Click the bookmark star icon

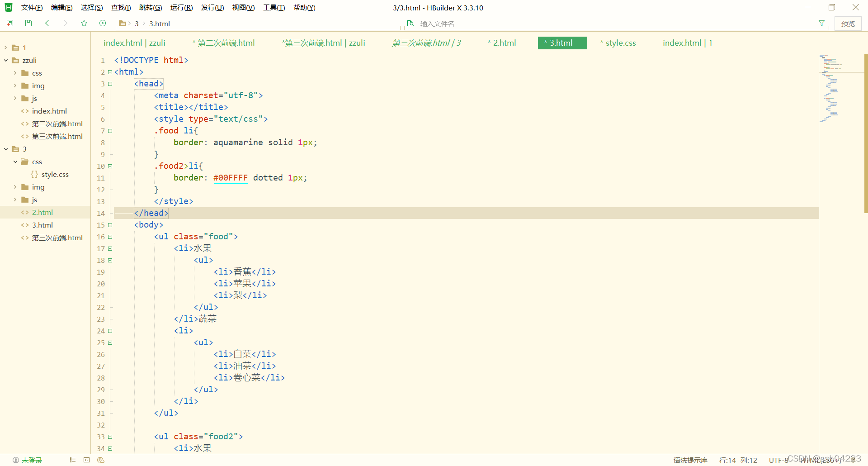(84, 23)
